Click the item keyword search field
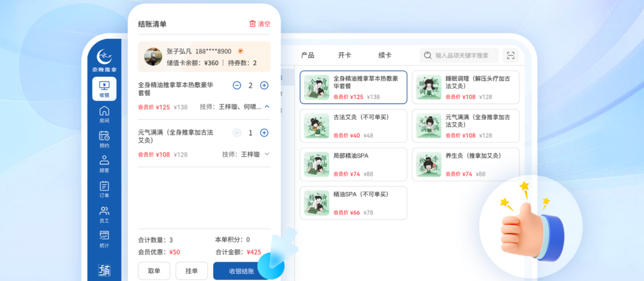The width and height of the screenshot is (644, 281). (x=461, y=55)
